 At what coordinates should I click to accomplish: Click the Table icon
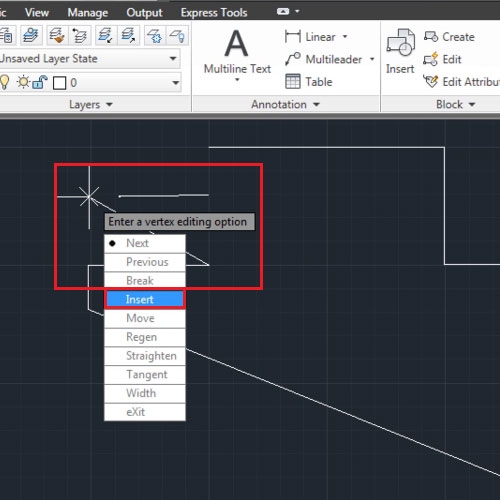pyautogui.click(x=293, y=81)
